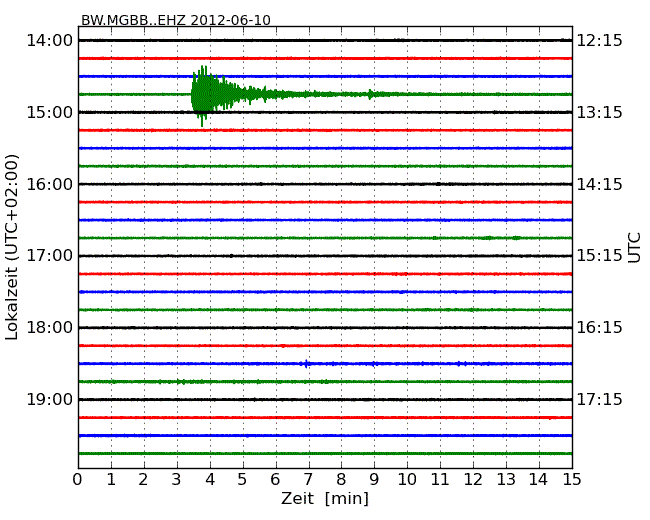Pick the 2 minute tick label
650x520 pixels.
pyautogui.click(x=143, y=480)
